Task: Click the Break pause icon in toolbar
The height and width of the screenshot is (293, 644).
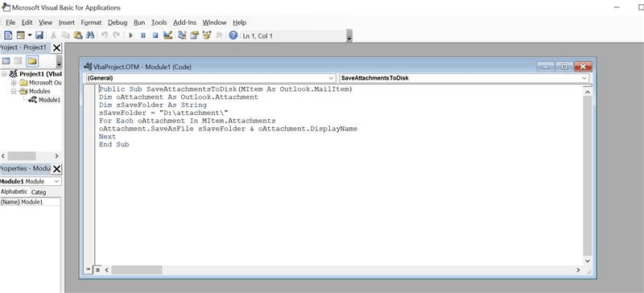Action: tap(143, 35)
